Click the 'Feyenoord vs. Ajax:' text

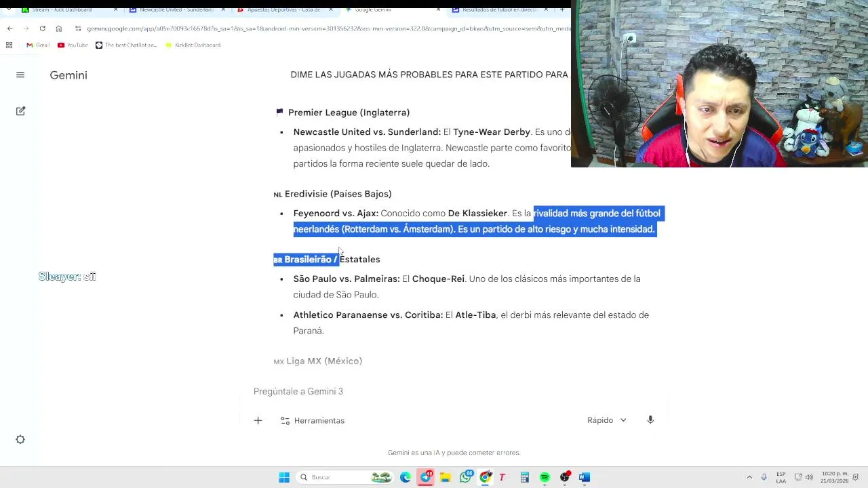tap(336, 213)
